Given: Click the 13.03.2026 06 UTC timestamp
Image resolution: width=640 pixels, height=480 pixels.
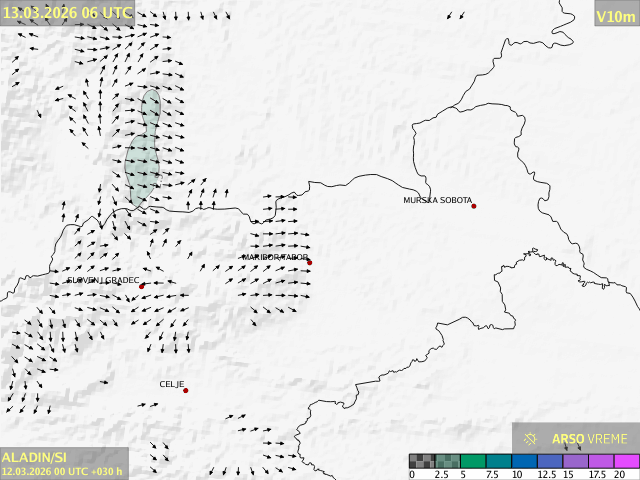Looking at the screenshot, I should (x=67, y=13).
